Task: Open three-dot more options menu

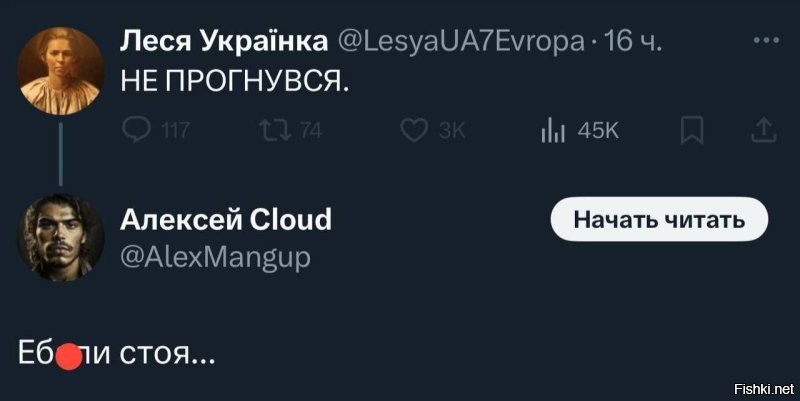Action: click(766, 41)
